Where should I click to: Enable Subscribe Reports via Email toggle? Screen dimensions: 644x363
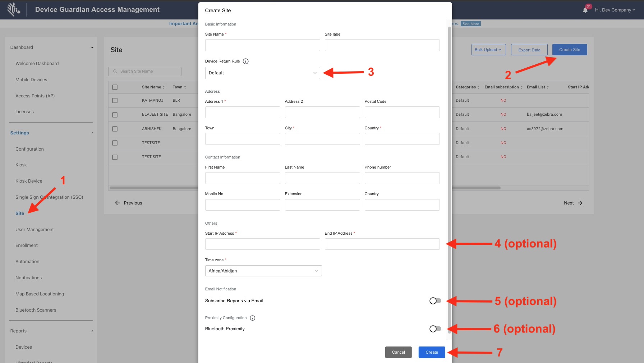(x=435, y=301)
